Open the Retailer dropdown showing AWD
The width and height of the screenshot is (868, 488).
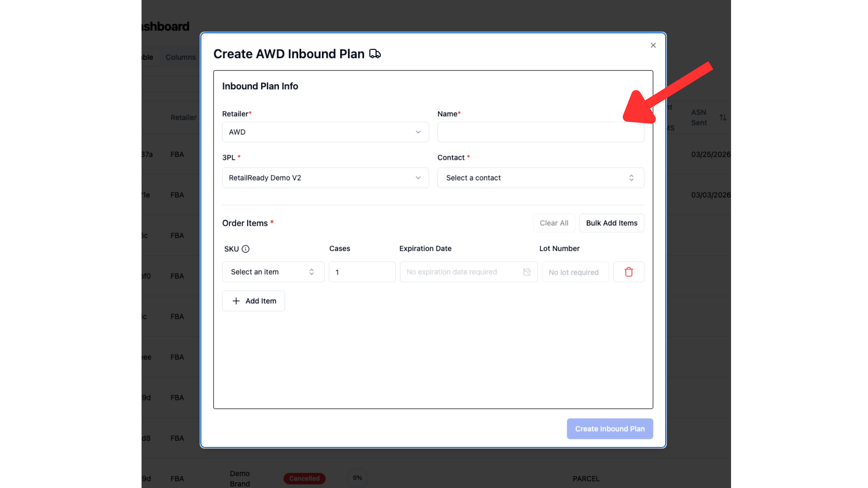coord(325,132)
